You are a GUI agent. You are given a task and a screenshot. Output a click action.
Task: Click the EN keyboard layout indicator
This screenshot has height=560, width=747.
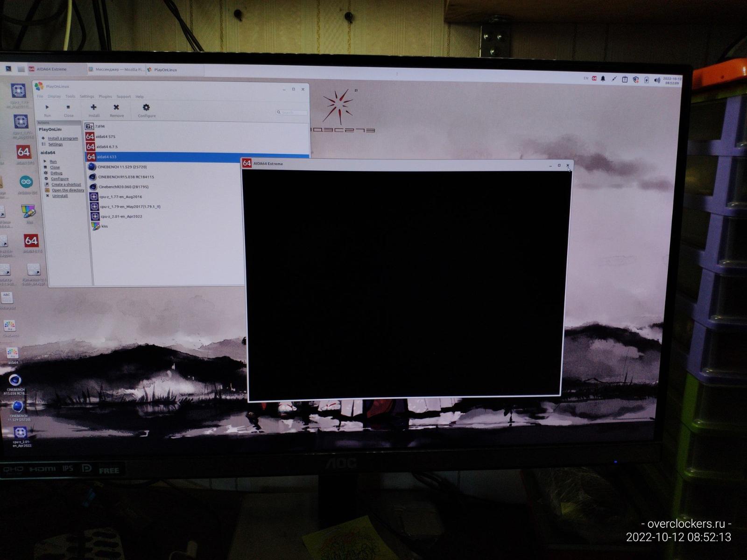(x=586, y=78)
